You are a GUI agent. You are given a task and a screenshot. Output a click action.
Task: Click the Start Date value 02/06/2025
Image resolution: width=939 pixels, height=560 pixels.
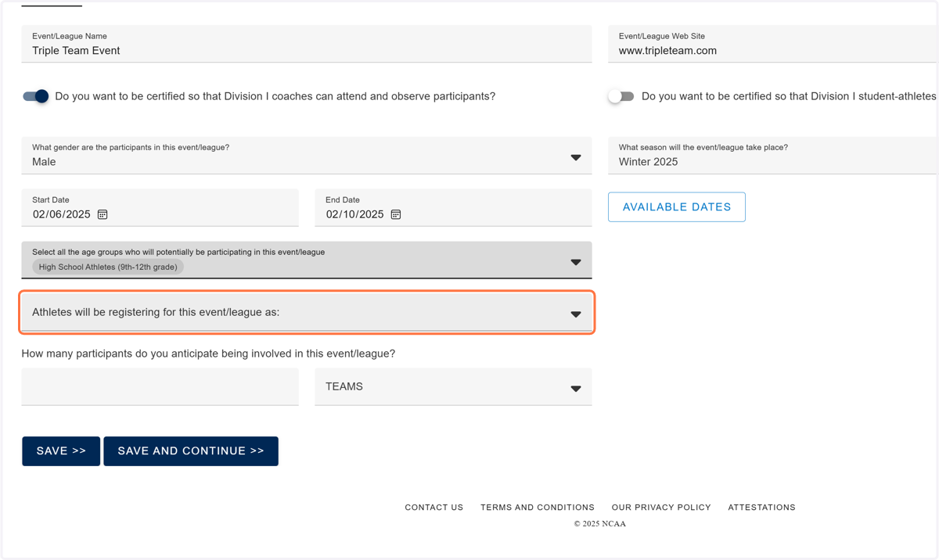click(62, 214)
